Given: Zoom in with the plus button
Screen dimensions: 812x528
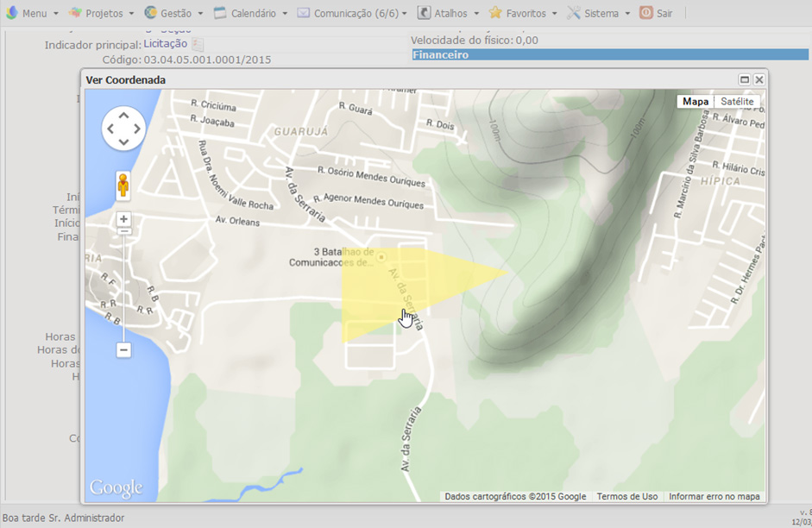Looking at the screenshot, I should pos(123,219).
